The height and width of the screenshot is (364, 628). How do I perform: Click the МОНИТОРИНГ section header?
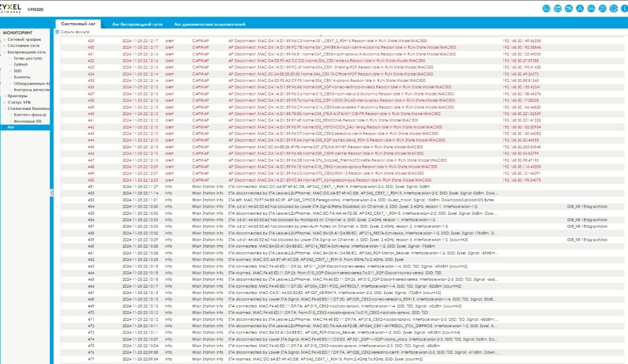(18, 33)
